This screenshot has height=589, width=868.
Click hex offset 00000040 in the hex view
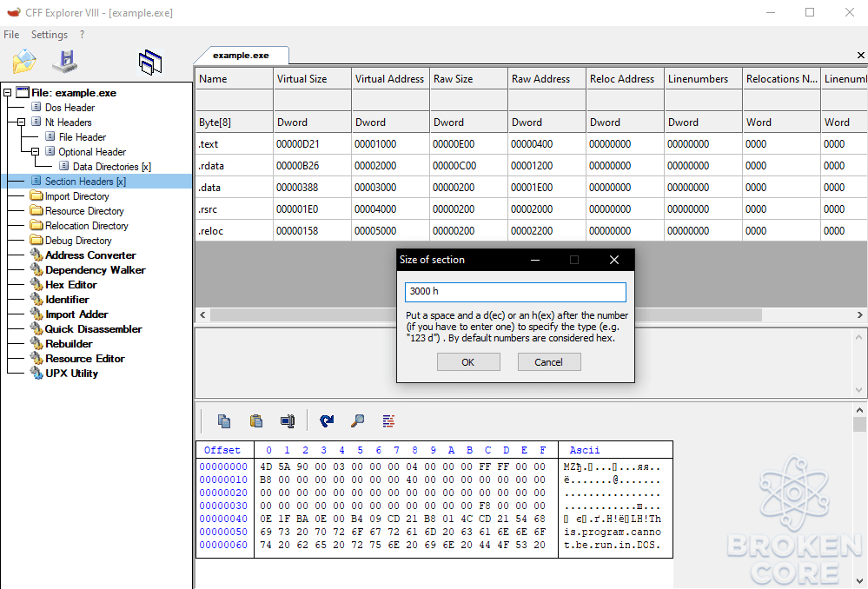click(223, 519)
